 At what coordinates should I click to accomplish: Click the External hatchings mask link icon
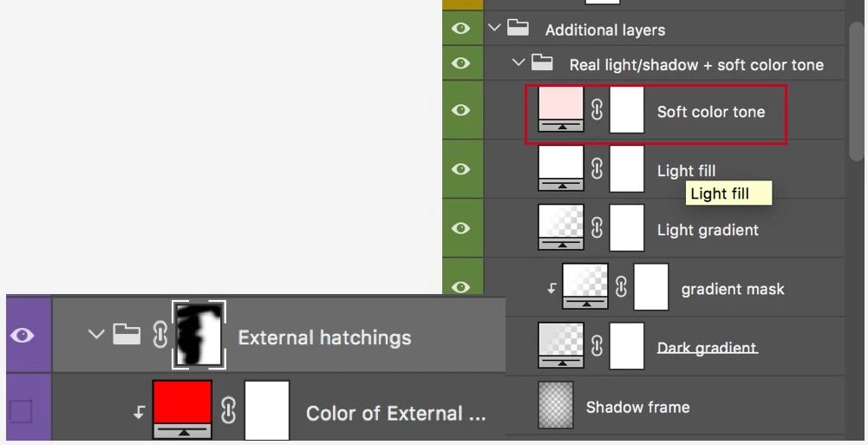click(160, 335)
